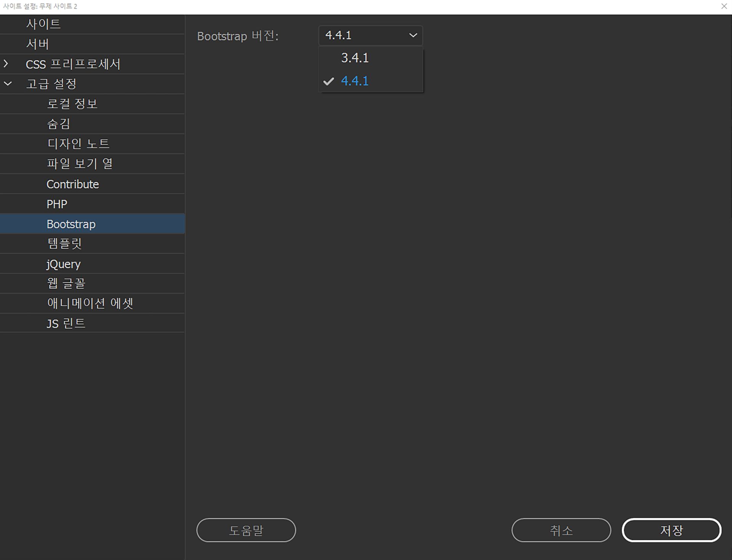
Task: Cancel the dialog with 취소
Action: [561, 530]
